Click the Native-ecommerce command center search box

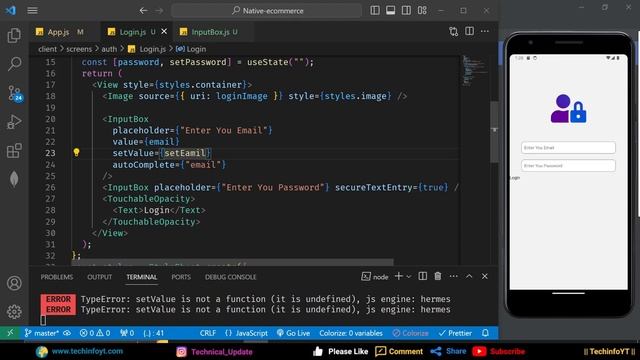pos(267,11)
